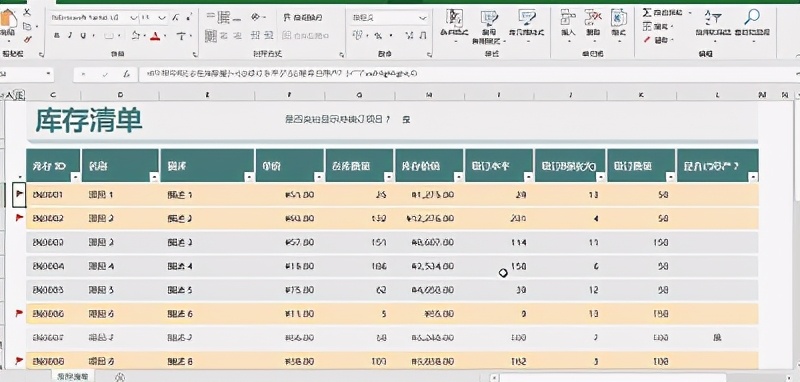Click the Increase Indent icon

tap(269, 36)
